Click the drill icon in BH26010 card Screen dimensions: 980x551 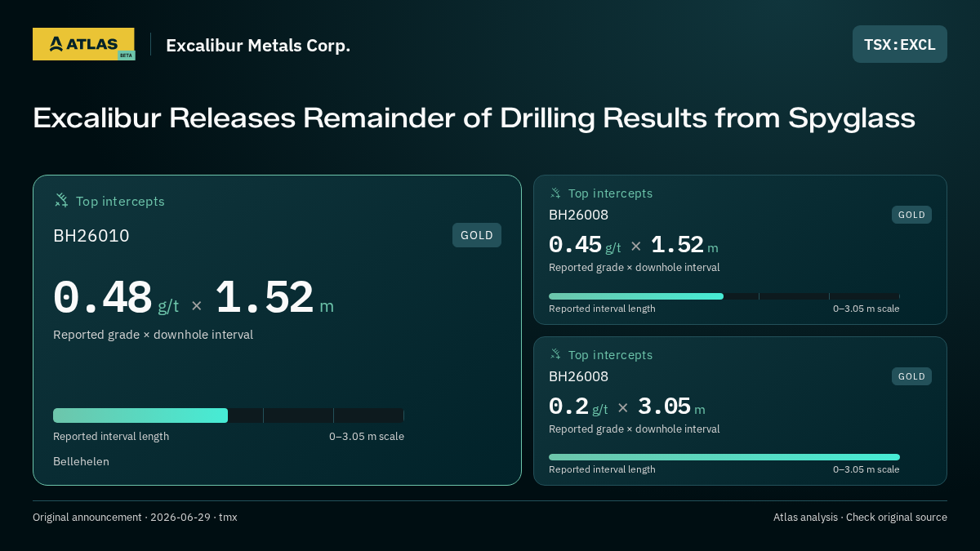61,200
